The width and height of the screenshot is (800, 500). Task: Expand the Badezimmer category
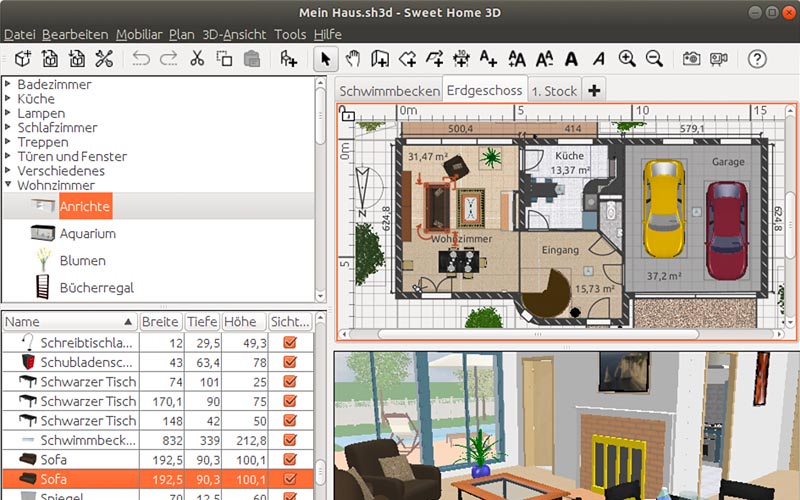[x=8, y=84]
